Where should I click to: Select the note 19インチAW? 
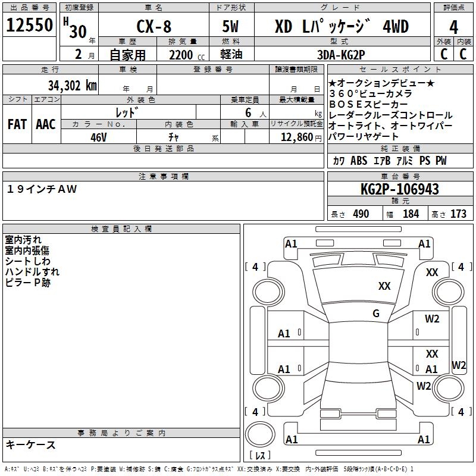point(42,189)
